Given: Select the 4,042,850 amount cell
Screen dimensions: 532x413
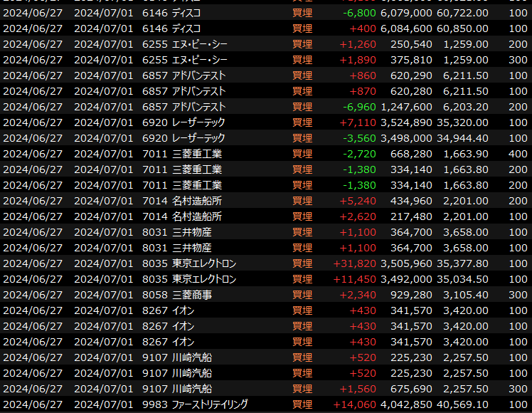Looking at the screenshot, I should tap(406, 404).
